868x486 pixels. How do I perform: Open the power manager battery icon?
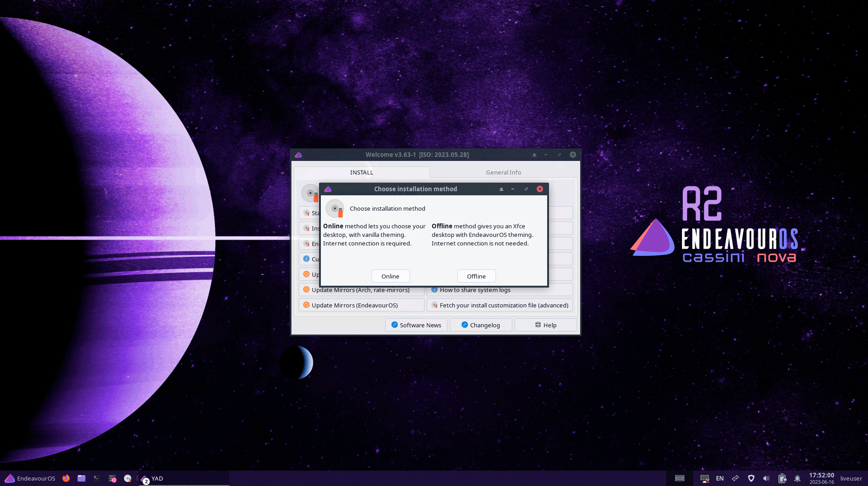click(782, 478)
